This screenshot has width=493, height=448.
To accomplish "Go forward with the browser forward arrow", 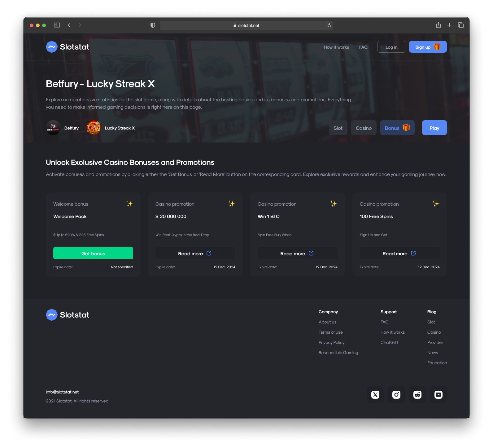I will point(80,25).
